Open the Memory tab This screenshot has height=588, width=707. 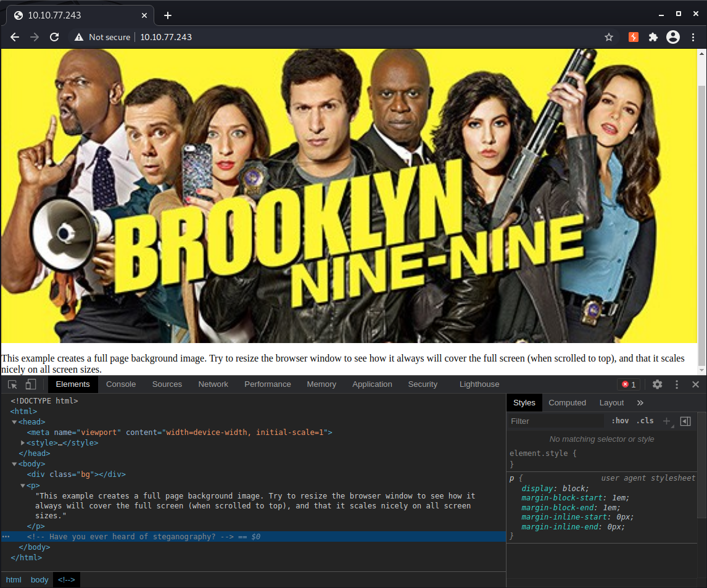tap(321, 384)
